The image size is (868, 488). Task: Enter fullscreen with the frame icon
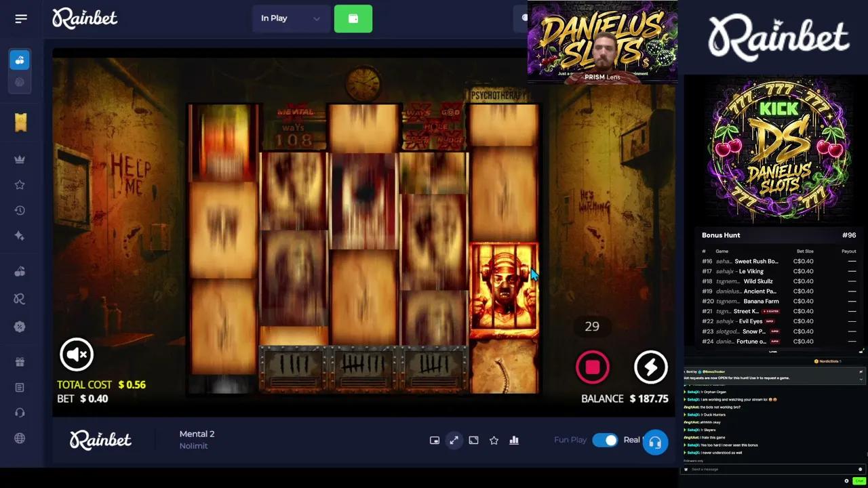tap(474, 441)
